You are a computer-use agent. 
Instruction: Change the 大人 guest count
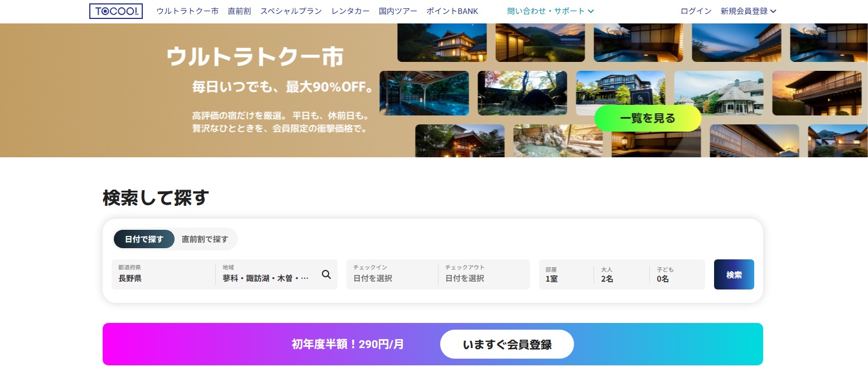pos(621,274)
